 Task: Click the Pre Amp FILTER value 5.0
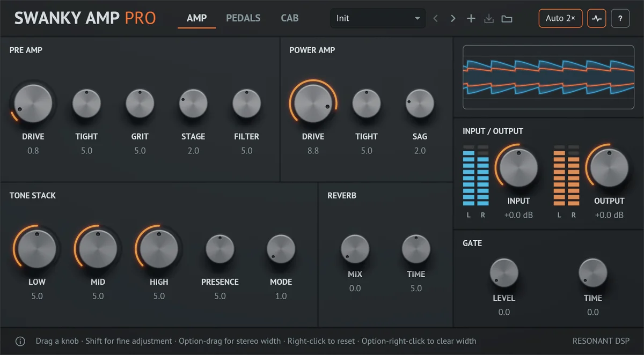[247, 151]
